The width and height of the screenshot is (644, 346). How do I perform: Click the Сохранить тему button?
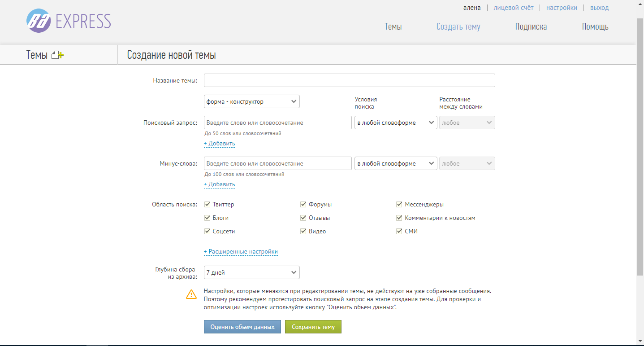click(313, 327)
